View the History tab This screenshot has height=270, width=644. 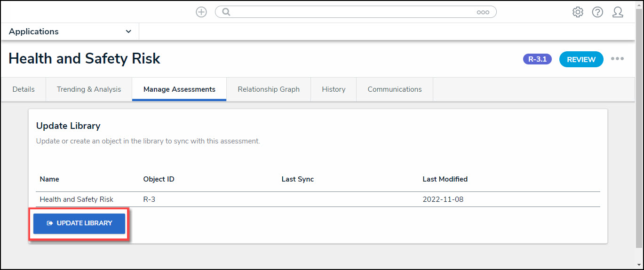(x=334, y=89)
